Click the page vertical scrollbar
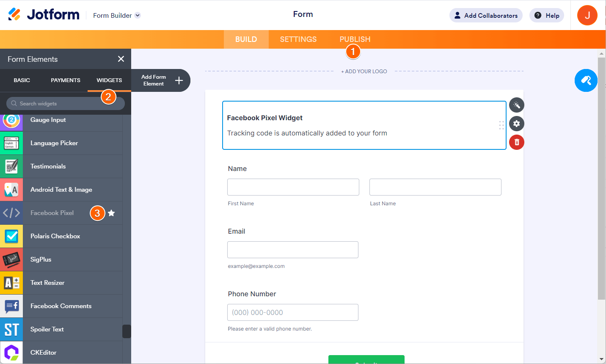Screen dimensions: 606x364 point(601,178)
